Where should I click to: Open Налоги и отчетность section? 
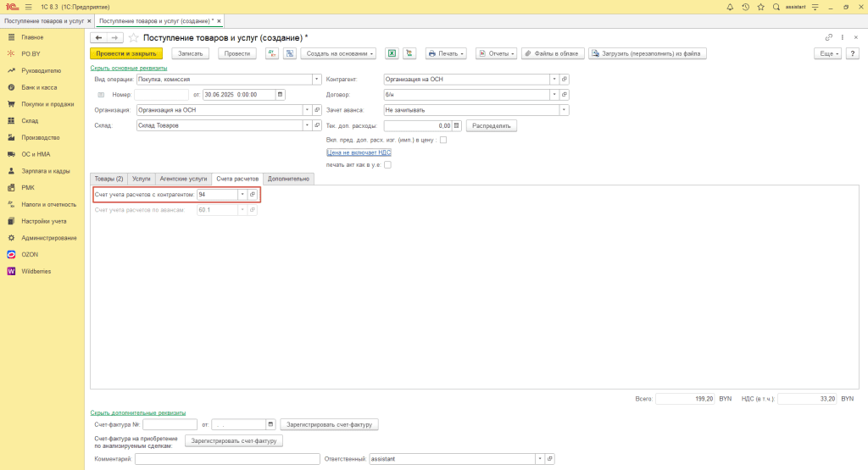point(48,205)
